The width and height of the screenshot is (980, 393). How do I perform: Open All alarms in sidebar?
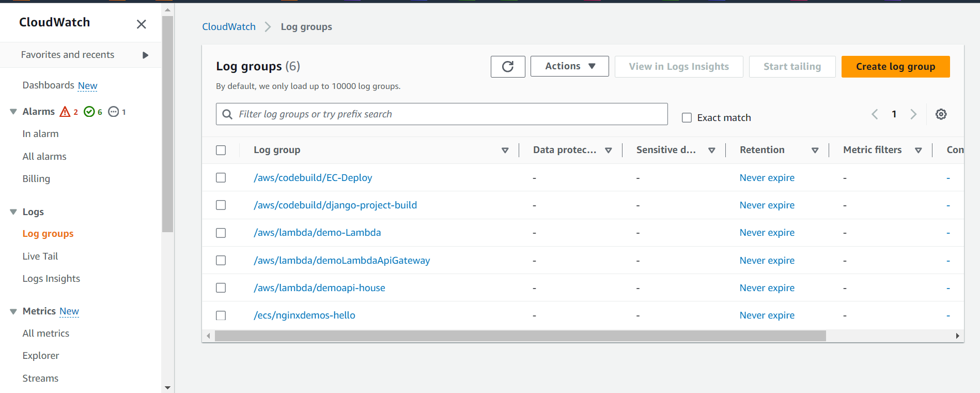(44, 157)
